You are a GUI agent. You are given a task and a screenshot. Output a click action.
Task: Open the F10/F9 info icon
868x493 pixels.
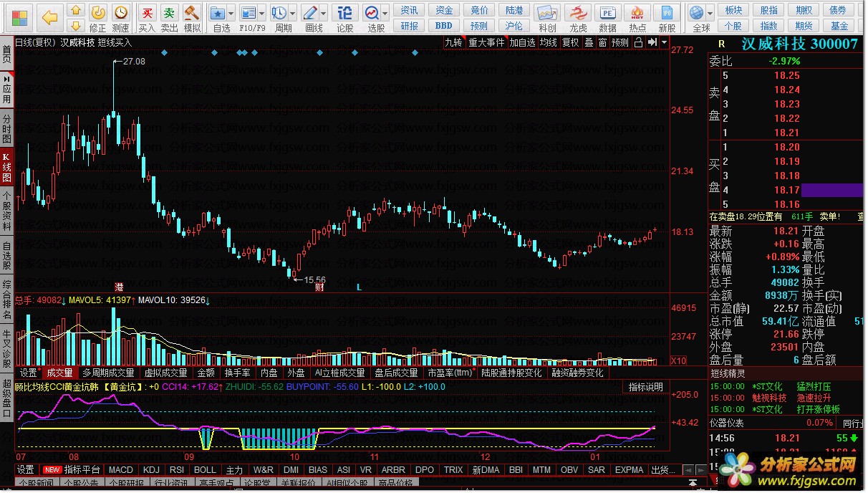click(x=248, y=12)
